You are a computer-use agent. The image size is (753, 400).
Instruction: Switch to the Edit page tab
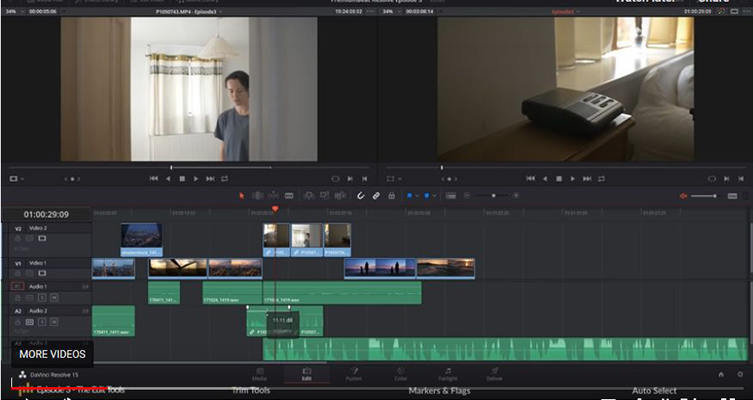(306, 374)
